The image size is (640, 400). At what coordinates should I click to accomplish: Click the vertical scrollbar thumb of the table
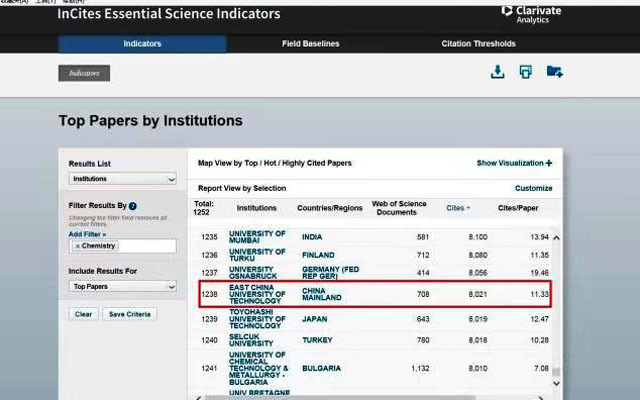point(556,372)
